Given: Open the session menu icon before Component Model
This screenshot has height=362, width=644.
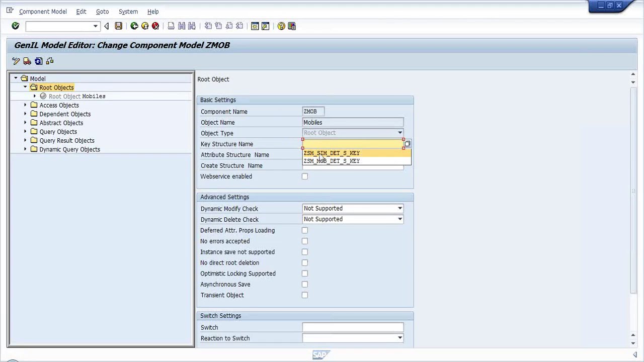Looking at the screenshot, I should click(10, 11).
